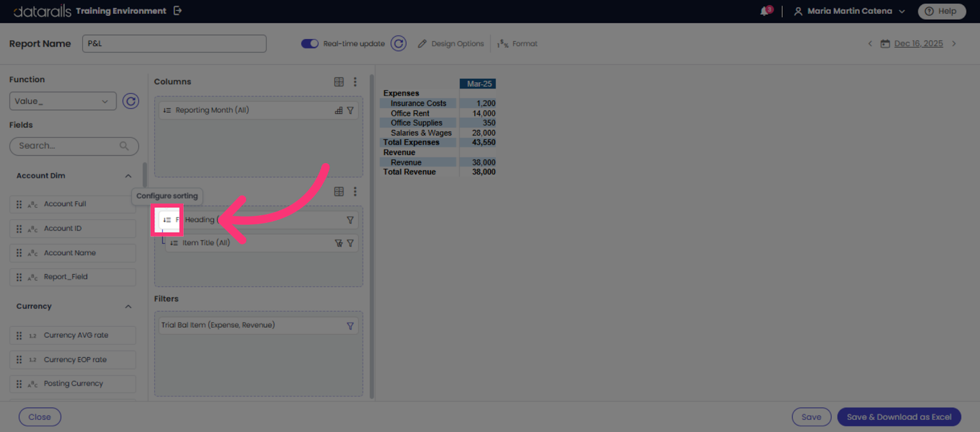Open the notifications bell

coord(766,10)
